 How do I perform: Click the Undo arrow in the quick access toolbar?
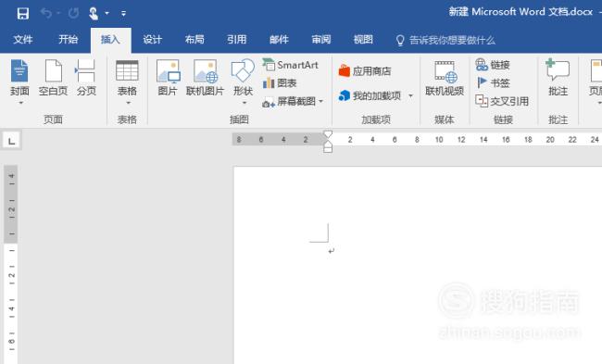(x=46, y=14)
